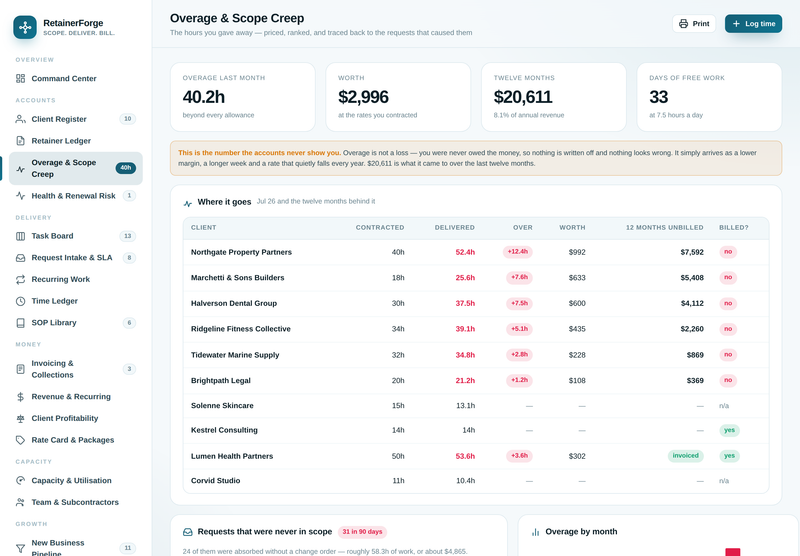800x556 pixels.
Task: Open Request Intake & SLA label
Action: pyautogui.click(x=72, y=258)
